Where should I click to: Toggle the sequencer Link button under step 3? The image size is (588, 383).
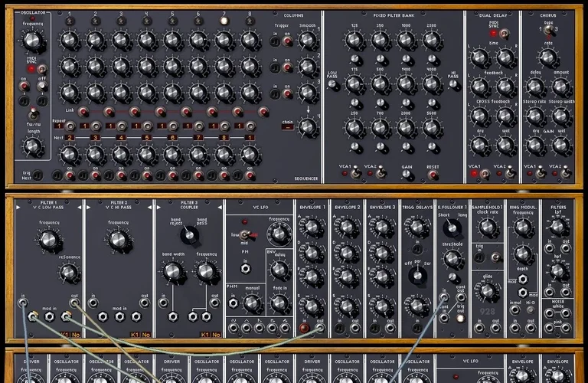click(x=135, y=112)
